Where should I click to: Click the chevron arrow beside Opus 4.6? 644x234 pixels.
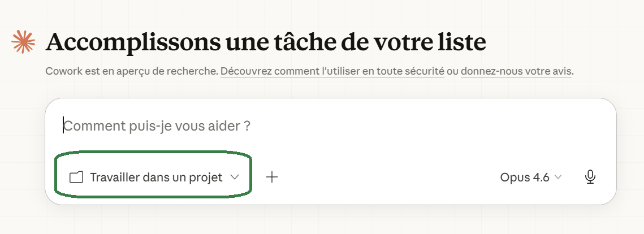(x=557, y=177)
